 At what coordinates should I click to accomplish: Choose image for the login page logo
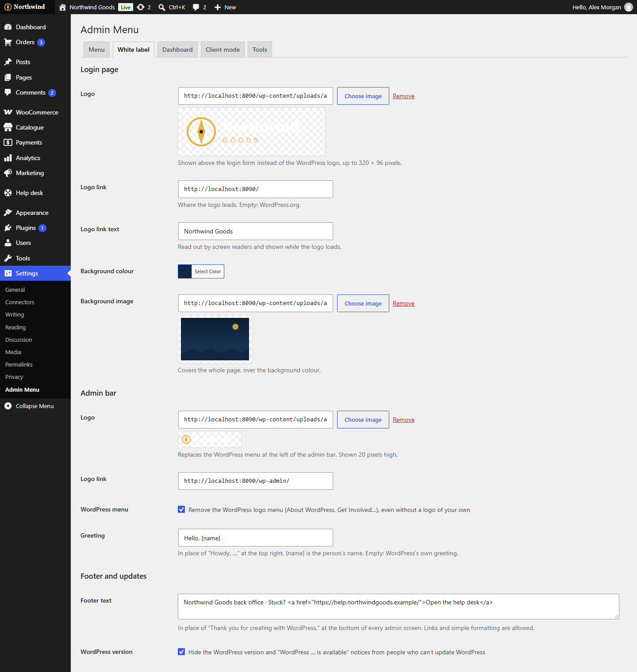click(x=363, y=96)
